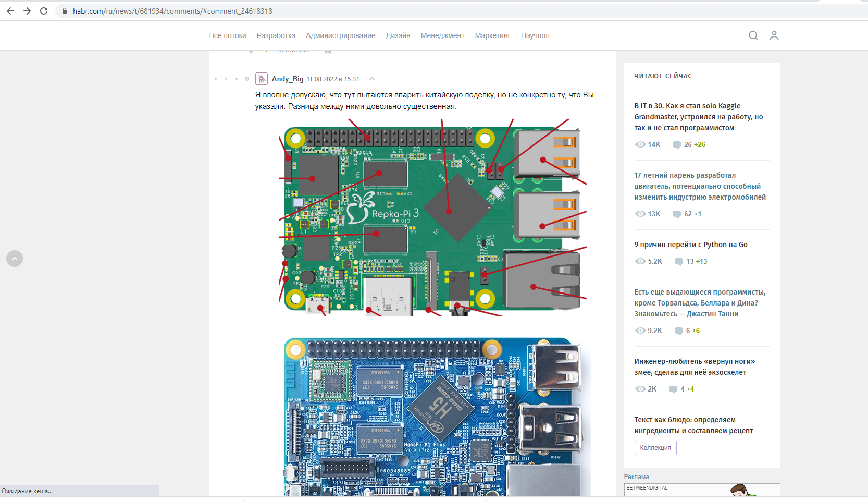Open the solo Kaggle Grandmaster article

[x=699, y=117]
